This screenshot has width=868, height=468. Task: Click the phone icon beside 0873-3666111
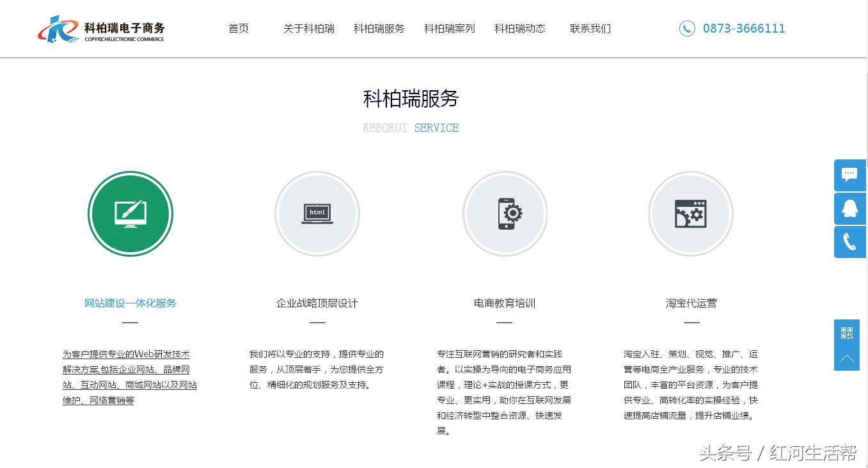coord(687,28)
